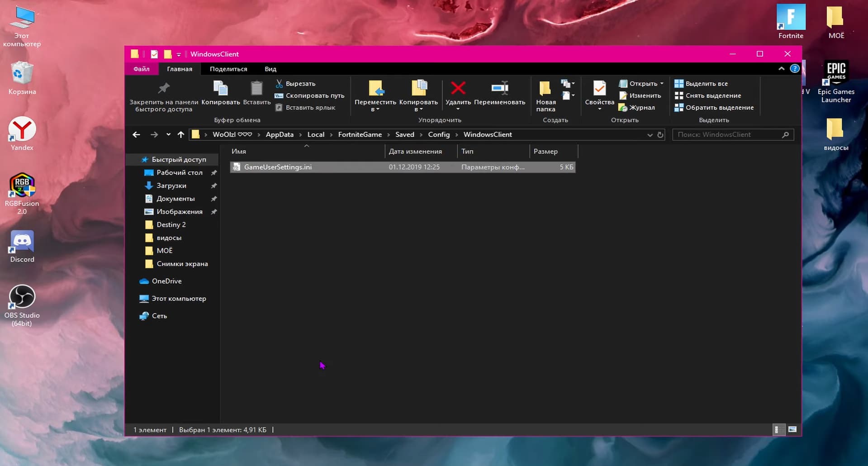Image resolution: width=868 pixels, height=466 pixels.
Task: Pin to Quick Access with pushpin icon
Action: click(164, 88)
